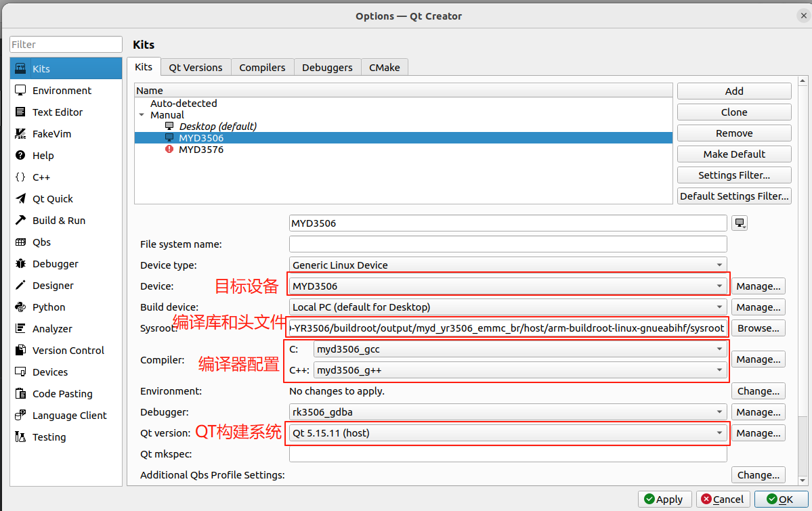The width and height of the screenshot is (812, 511).
Task: Switch to the Qt Versions tab
Action: (195, 67)
